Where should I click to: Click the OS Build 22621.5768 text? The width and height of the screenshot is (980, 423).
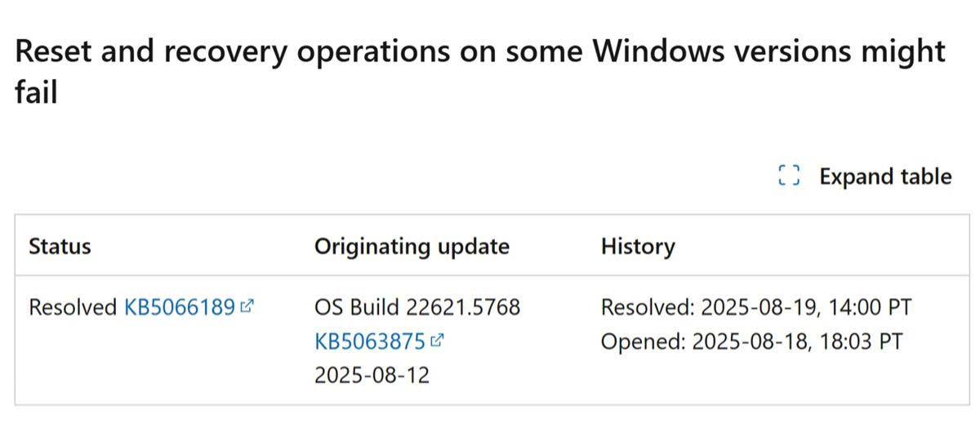(x=417, y=308)
